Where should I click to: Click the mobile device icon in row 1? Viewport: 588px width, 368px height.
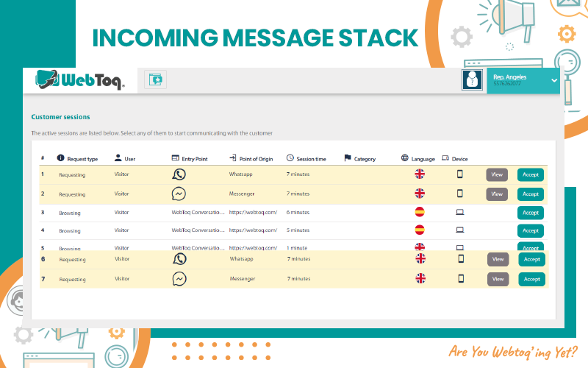point(460,174)
